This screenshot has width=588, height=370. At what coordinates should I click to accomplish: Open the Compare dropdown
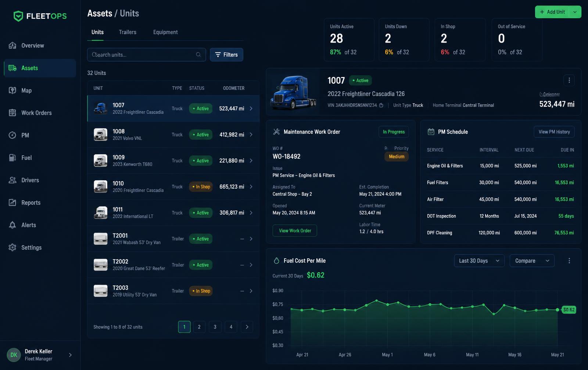(532, 261)
